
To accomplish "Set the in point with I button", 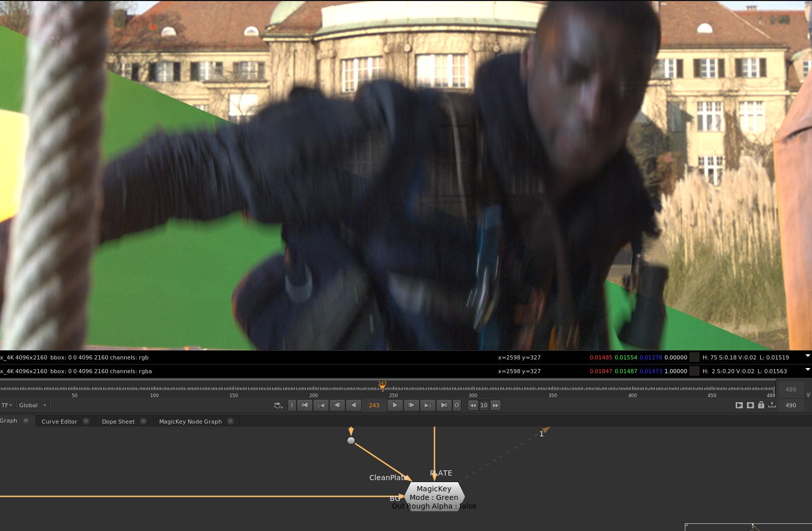I will point(292,405).
